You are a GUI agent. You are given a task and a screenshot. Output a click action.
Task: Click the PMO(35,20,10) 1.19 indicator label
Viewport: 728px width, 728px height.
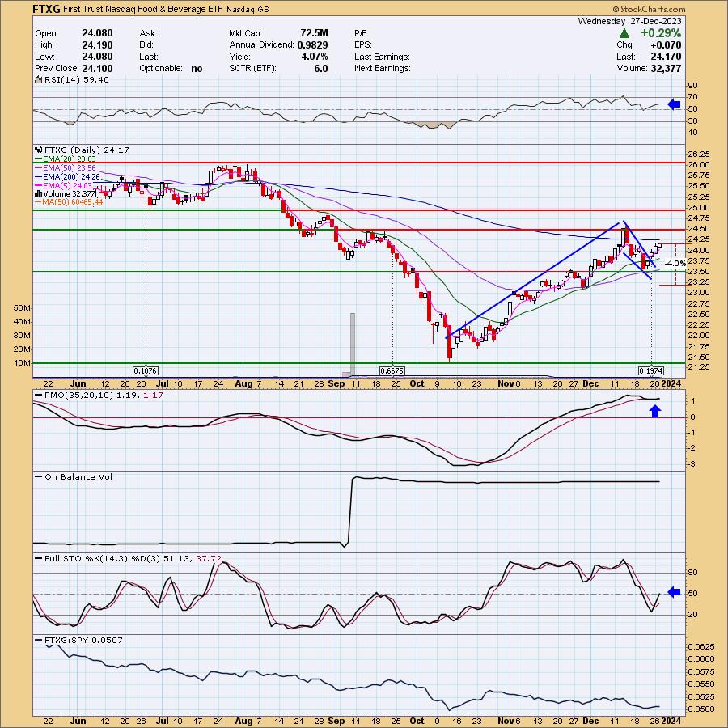click(92, 395)
